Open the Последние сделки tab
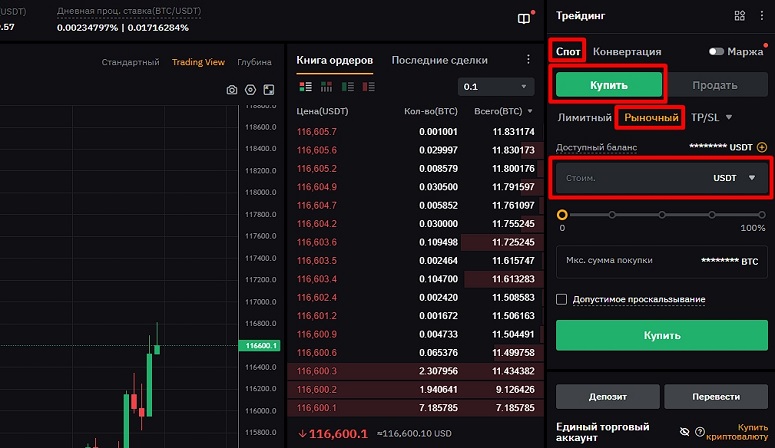775x448 pixels. coord(439,60)
